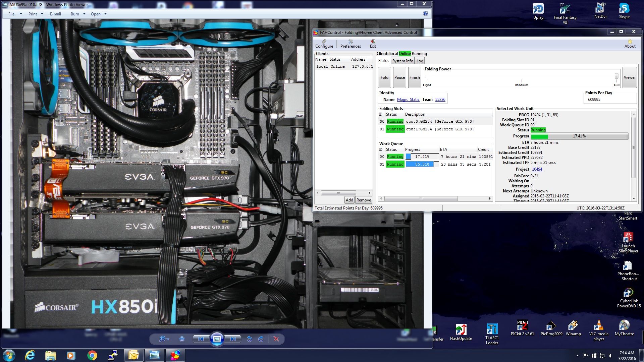Open the PicProg2009 desktop icon
The image size is (644, 362).
tap(551, 328)
